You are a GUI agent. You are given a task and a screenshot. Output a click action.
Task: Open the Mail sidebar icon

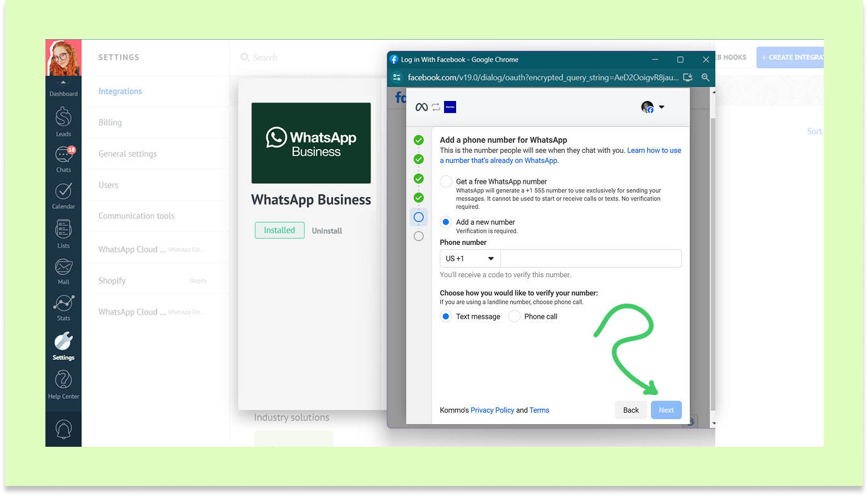64,269
